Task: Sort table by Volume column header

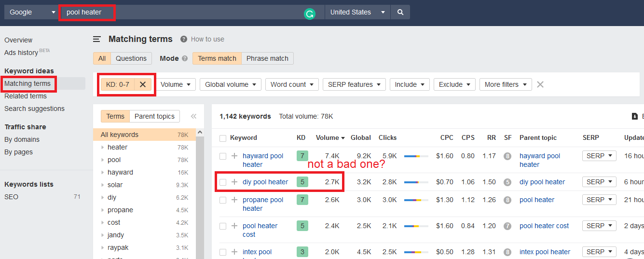Action: [x=330, y=137]
